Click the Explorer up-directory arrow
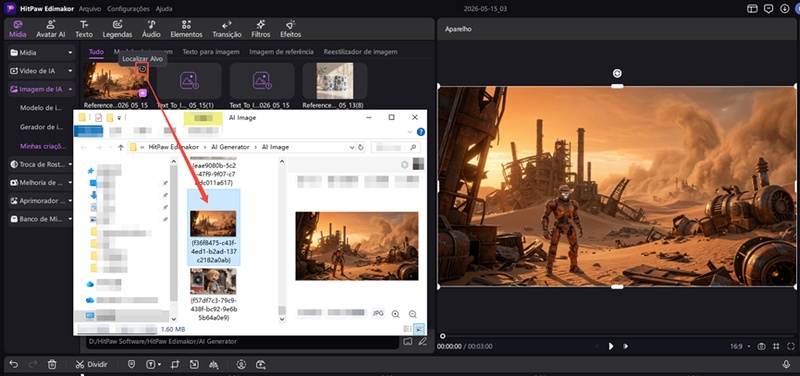Viewport: 800px width, 376px height. [x=120, y=147]
